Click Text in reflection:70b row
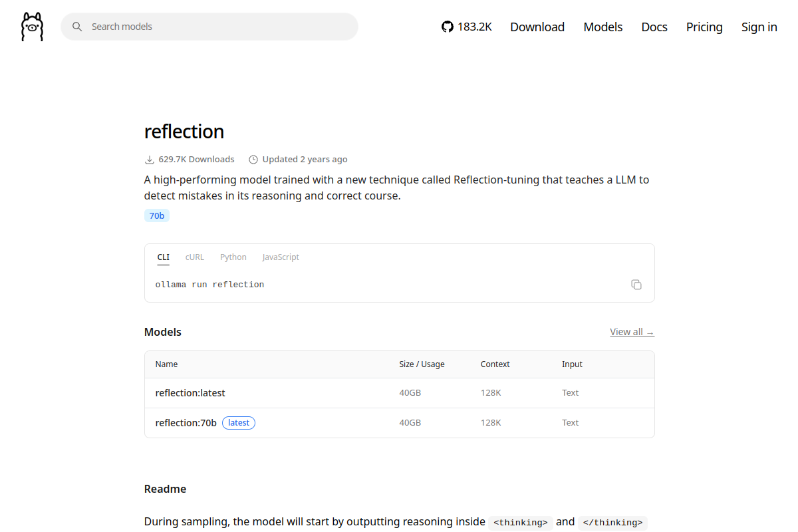 point(571,423)
